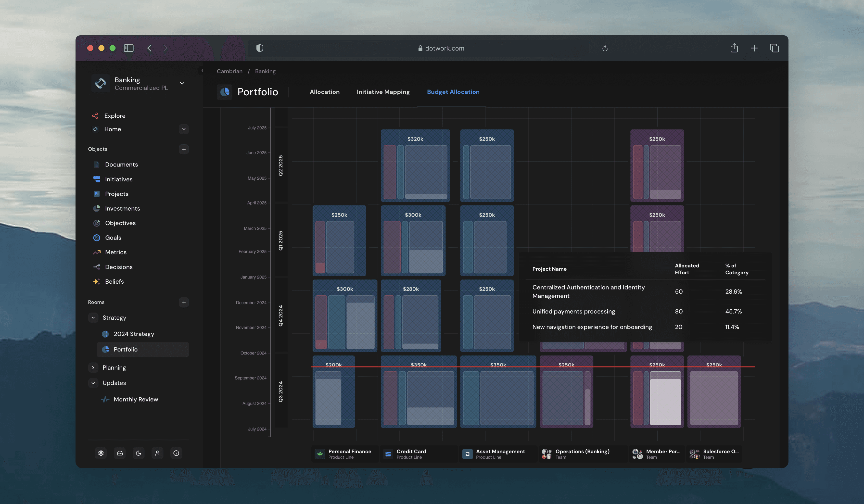864x504 pixels.
Task: Add a new room with Rooms plus
Action: 184,302
